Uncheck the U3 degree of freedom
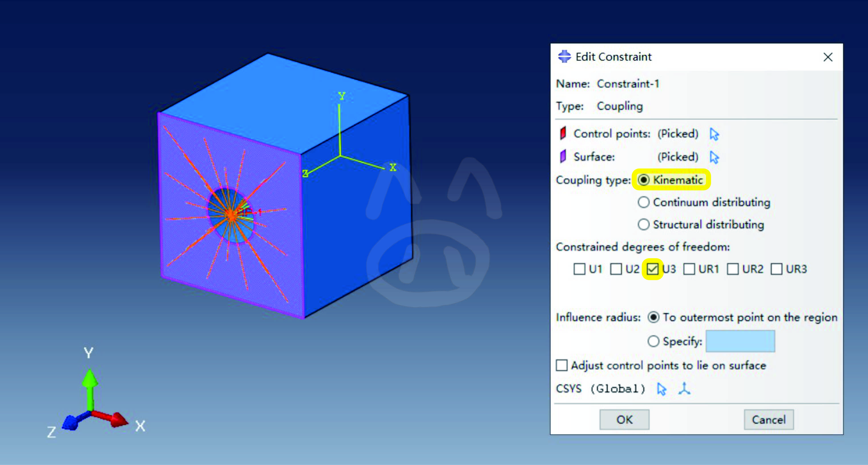868x465 pixels. click(652, 269)
